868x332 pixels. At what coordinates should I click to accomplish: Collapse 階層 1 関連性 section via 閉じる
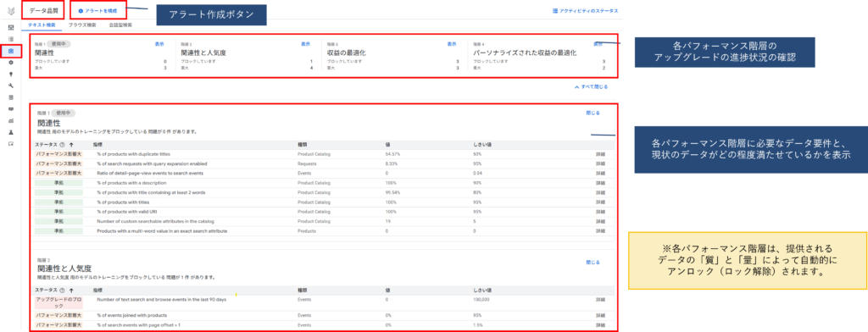[x=593, y=113]
